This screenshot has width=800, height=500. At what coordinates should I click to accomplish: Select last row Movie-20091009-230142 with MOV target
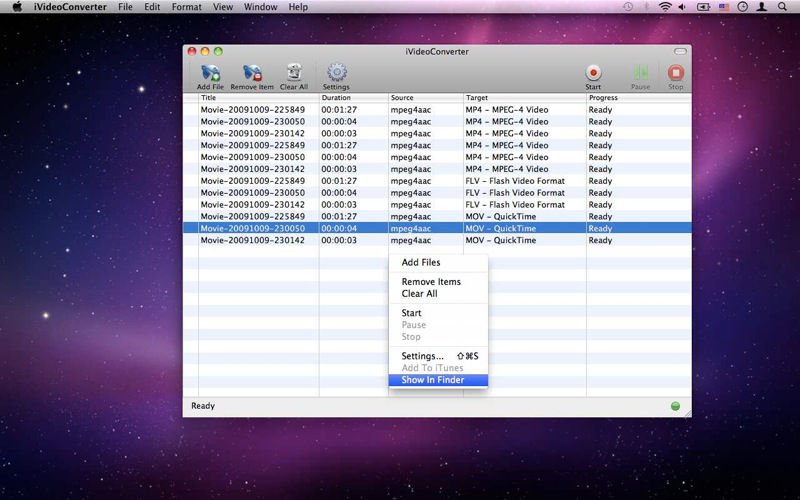[x=437, y=240]
